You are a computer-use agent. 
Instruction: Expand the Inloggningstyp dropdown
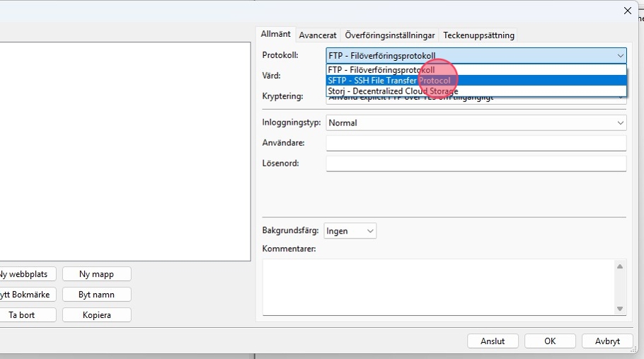tap(476, 123)
